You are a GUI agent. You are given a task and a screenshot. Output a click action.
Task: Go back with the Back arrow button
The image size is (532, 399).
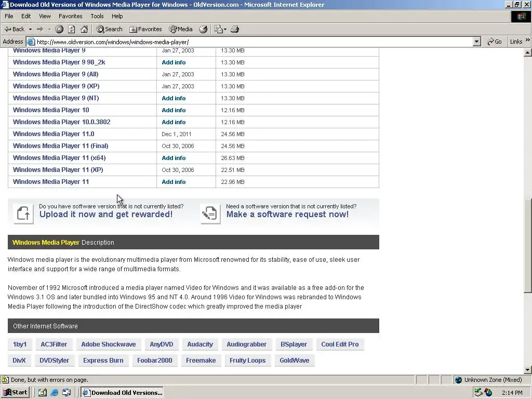(x=14, y=29)
